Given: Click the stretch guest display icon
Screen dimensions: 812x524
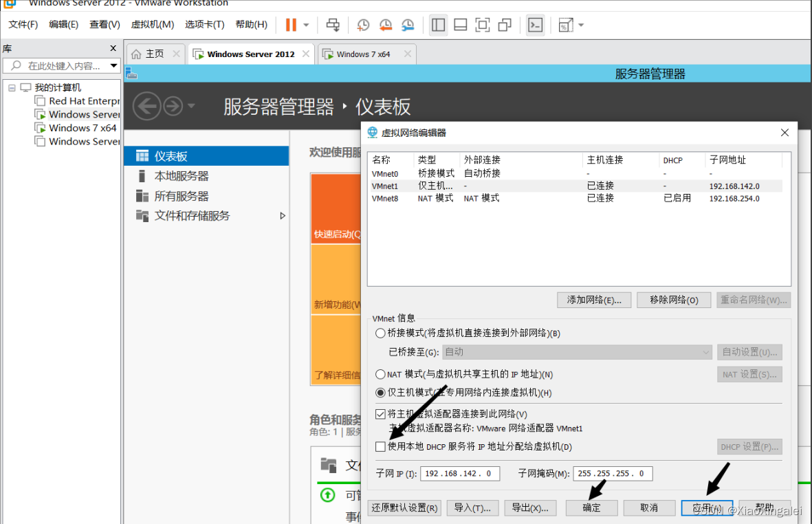Looking at the screenshot, I should click(565, 25).
